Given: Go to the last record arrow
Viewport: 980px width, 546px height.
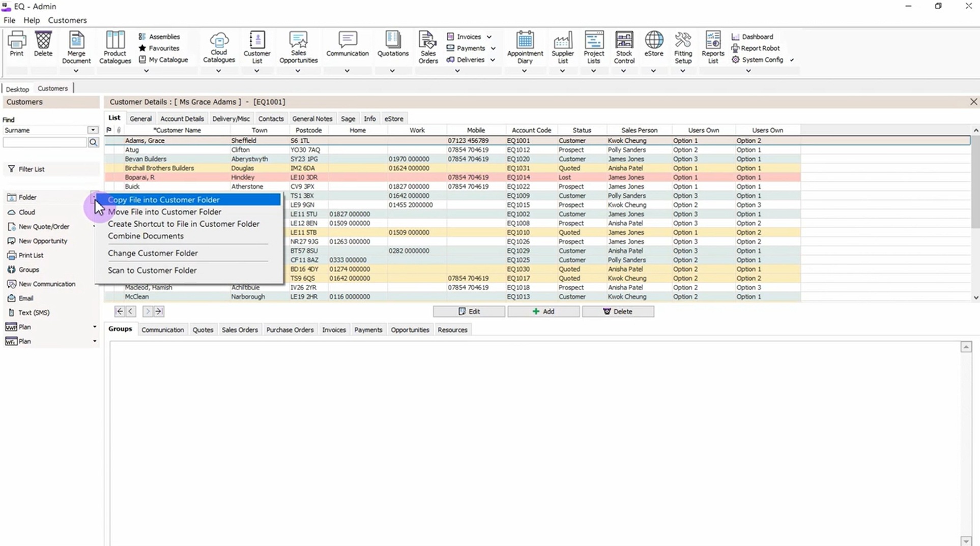Looking at the screenshot, I should [x=159, y=312].
